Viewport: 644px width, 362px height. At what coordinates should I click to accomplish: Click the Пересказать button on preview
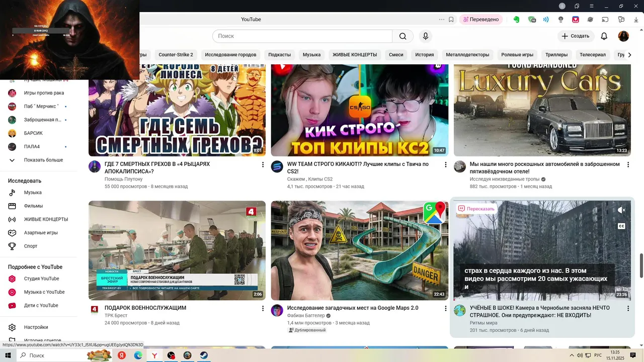tap(476, 209)
